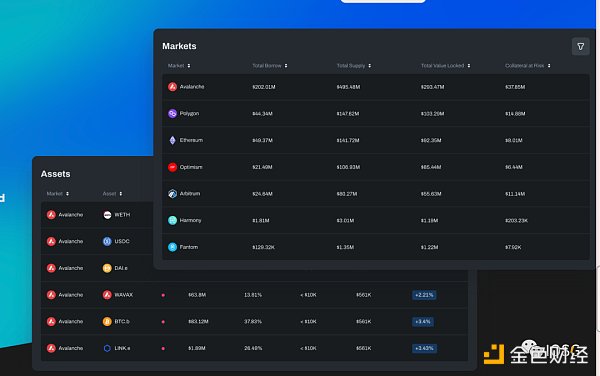Sort Markets table by Total Supply
The width and height of the screenshot is (600, 376).
(x=354, y=66)
